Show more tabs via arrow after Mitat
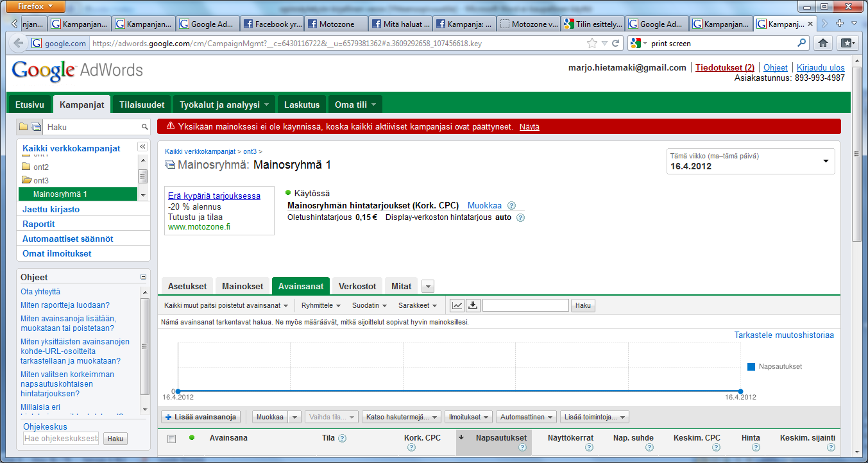The width and height of the screenshot is (868, 463). click(429, 287)
